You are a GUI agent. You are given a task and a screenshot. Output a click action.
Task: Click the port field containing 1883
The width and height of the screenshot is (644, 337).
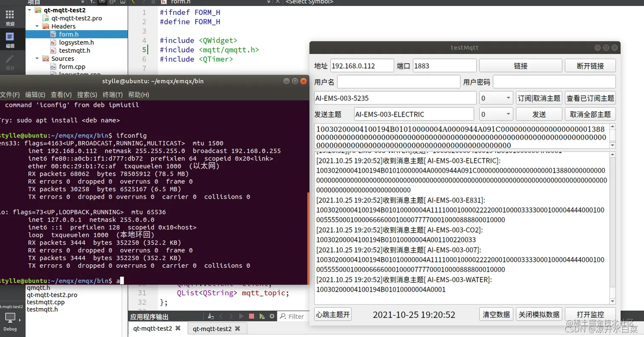coord(444,66)
